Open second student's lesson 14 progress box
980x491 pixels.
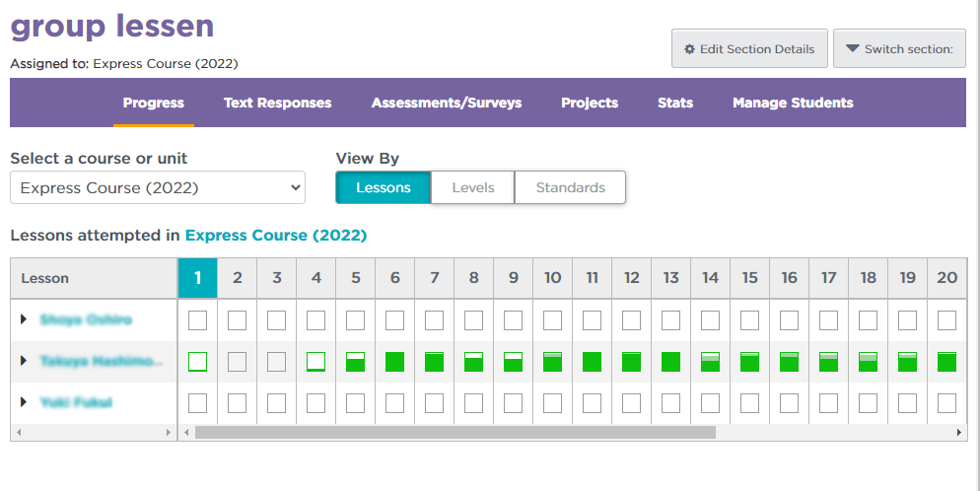(x=711, y=362)
